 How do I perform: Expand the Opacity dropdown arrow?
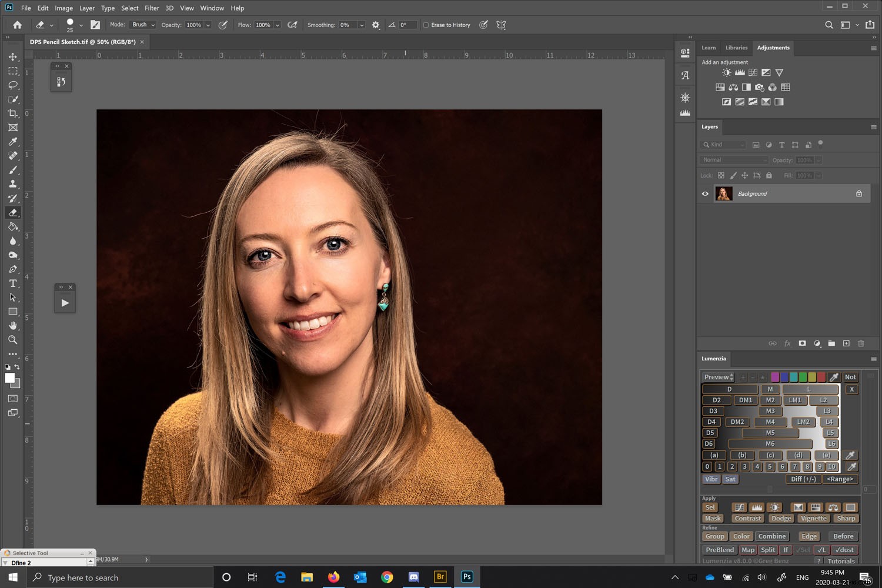coord(208,25)
